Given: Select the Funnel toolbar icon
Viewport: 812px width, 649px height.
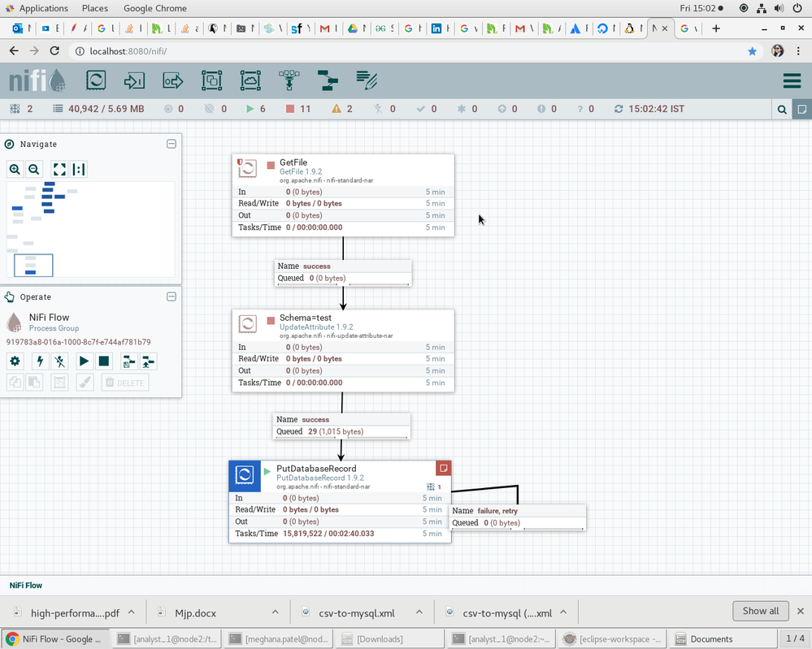Looking at the screenshot, I should pos(289,80).
